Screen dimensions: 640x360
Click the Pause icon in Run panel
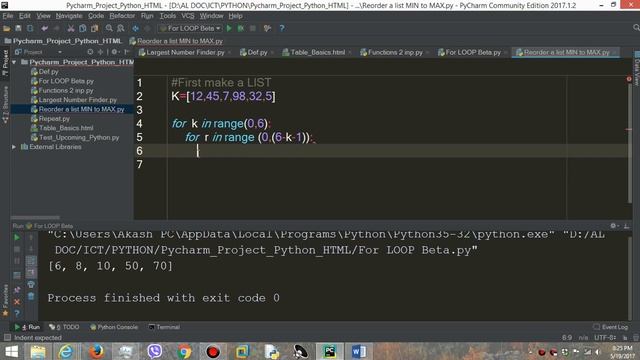point(17,261)
